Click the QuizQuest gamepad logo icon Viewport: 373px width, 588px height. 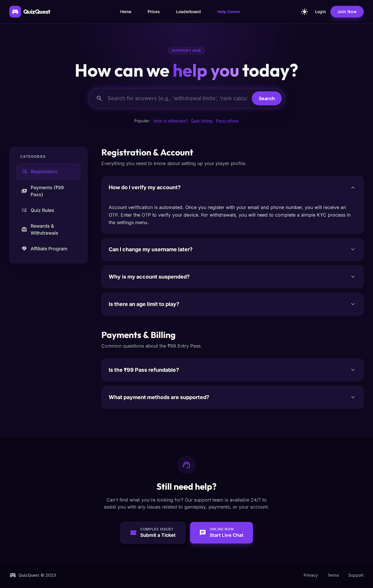(15, 11)
